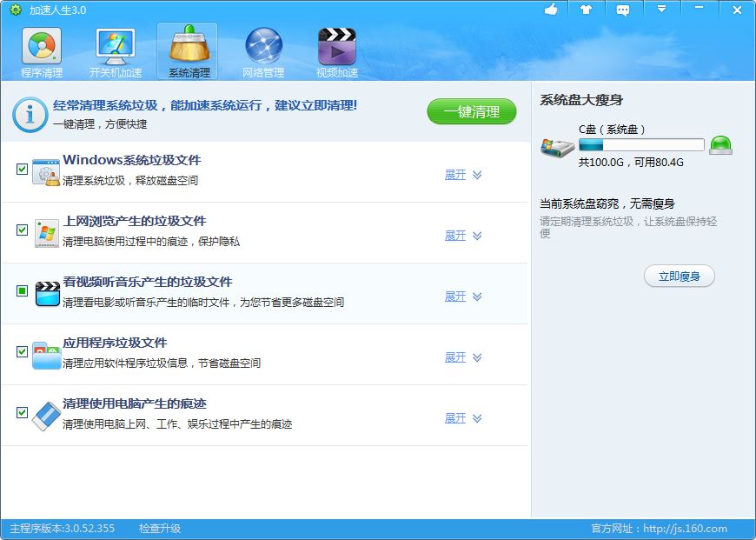The width and height of the screenshot is (756, 540).
Task: Expand the 应用程序垃圾文件 section
Action: coord(462,357)
